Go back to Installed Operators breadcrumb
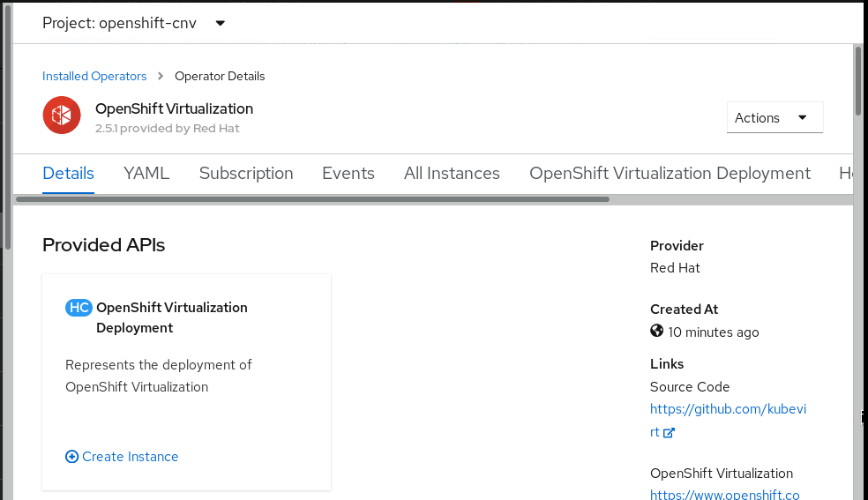 [94, 76]
